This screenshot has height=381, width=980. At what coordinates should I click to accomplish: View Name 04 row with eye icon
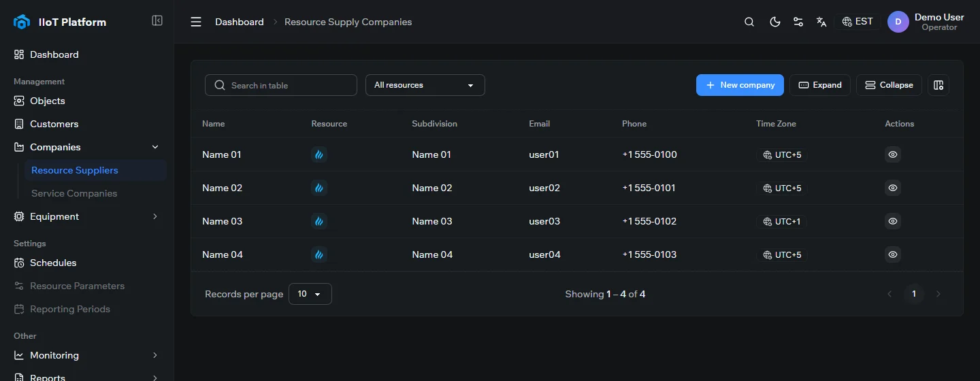click(893, 254)
